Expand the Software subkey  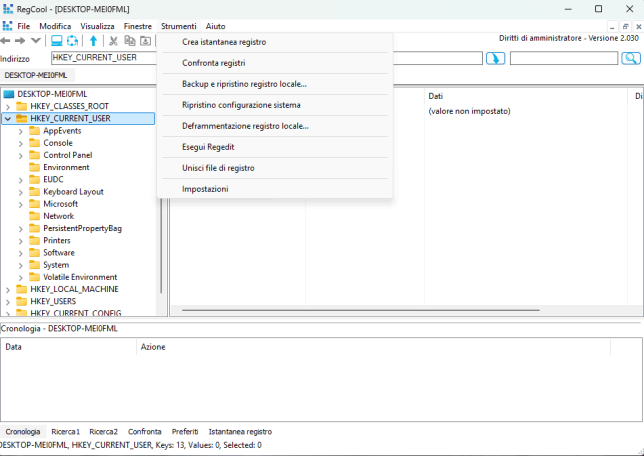click(21, 253)
